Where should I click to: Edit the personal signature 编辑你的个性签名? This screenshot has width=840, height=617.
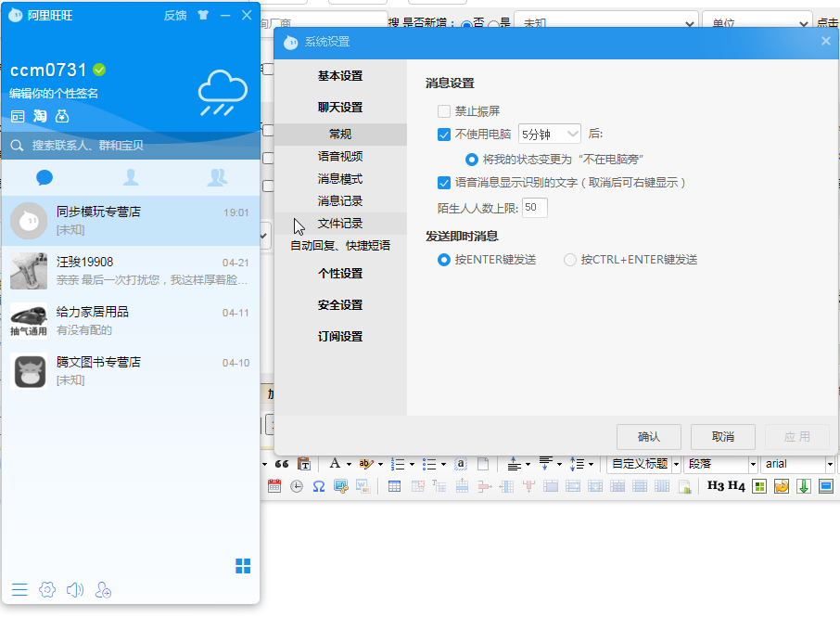tap(54, 94)
